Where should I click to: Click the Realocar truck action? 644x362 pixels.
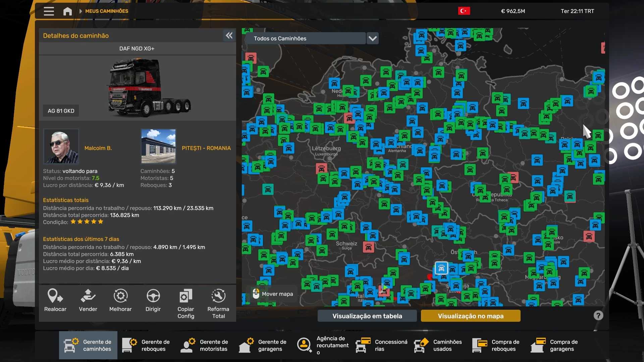coord(55,300)
